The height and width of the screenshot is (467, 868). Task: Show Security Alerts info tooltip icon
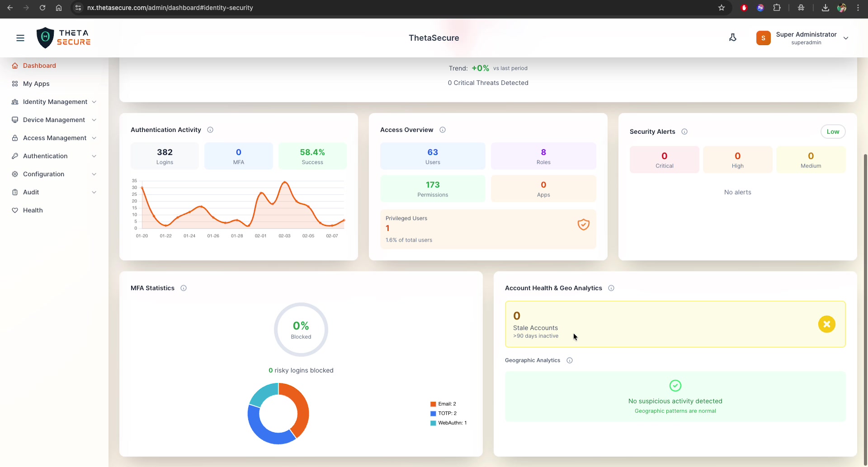click(x=684, y=132)
